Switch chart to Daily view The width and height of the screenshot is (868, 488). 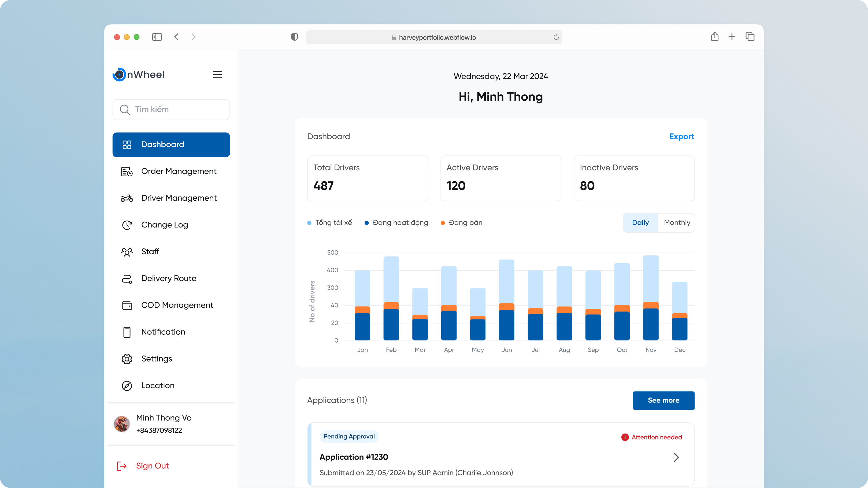pyautogui.click(x=640, y=223)
